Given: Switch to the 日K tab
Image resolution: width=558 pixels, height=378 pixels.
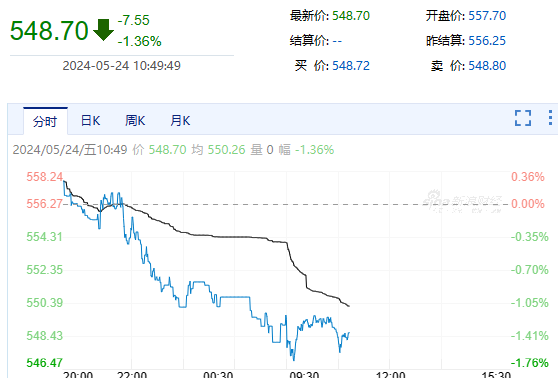Looking at the screenshot, I should (x=90, y=120).
